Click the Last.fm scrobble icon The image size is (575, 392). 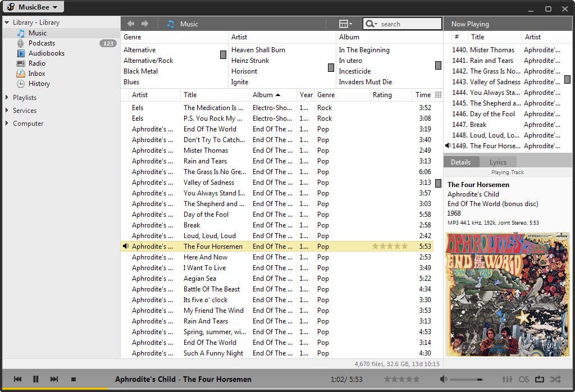click(524, 379)
